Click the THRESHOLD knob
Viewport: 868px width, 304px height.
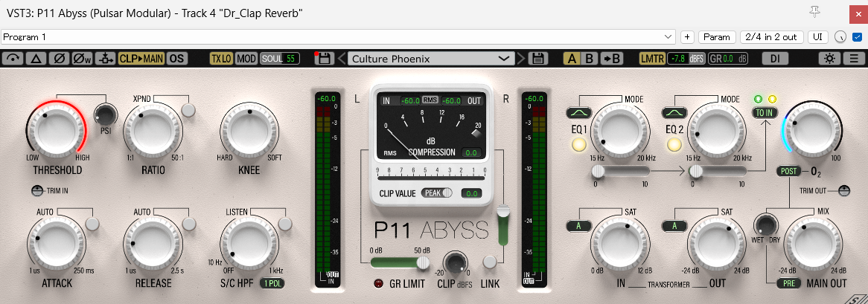point(56,130)
